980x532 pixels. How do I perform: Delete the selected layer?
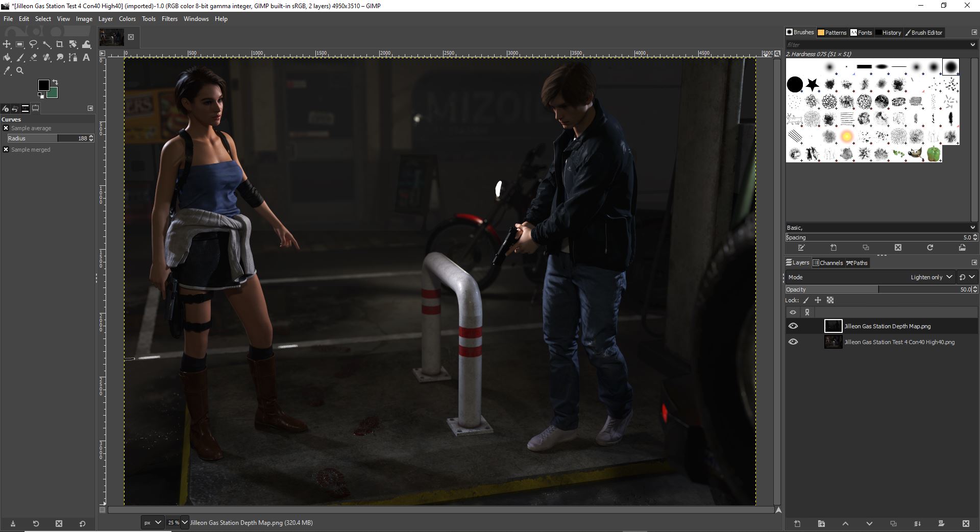pos(966,524)
